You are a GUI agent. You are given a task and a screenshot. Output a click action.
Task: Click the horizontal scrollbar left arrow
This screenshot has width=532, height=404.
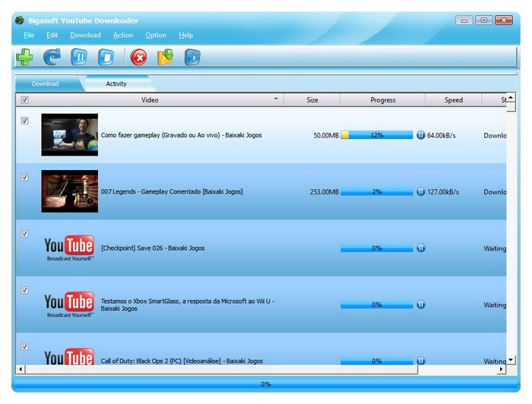21,369
